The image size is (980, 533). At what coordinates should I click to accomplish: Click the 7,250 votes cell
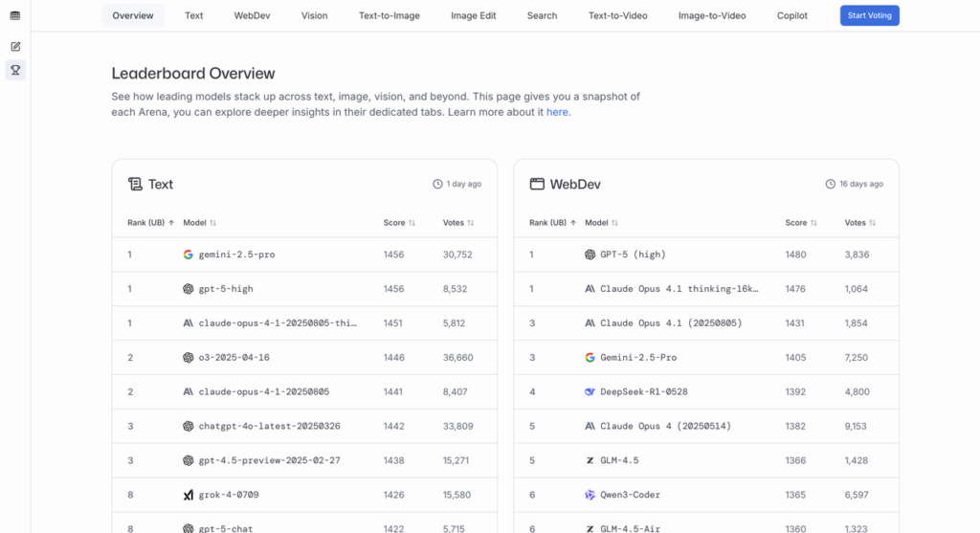tap(857, 358)
